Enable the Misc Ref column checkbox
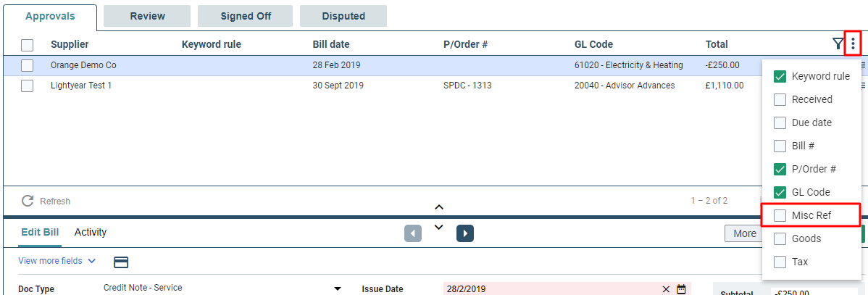 [780, 215]
